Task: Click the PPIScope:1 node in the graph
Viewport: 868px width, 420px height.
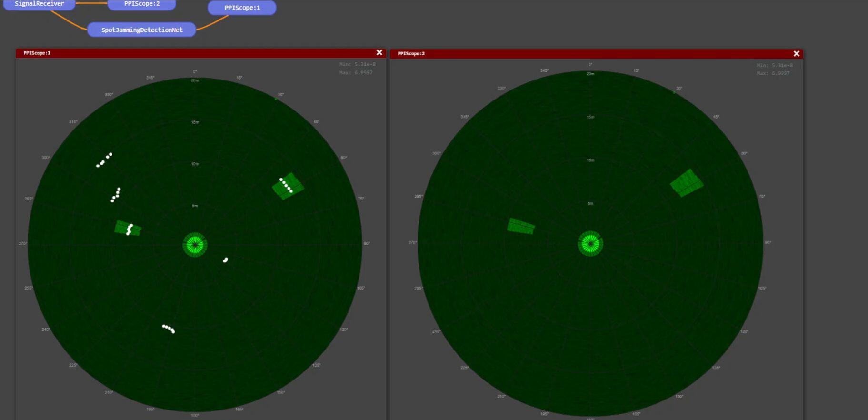Action: 242,8
